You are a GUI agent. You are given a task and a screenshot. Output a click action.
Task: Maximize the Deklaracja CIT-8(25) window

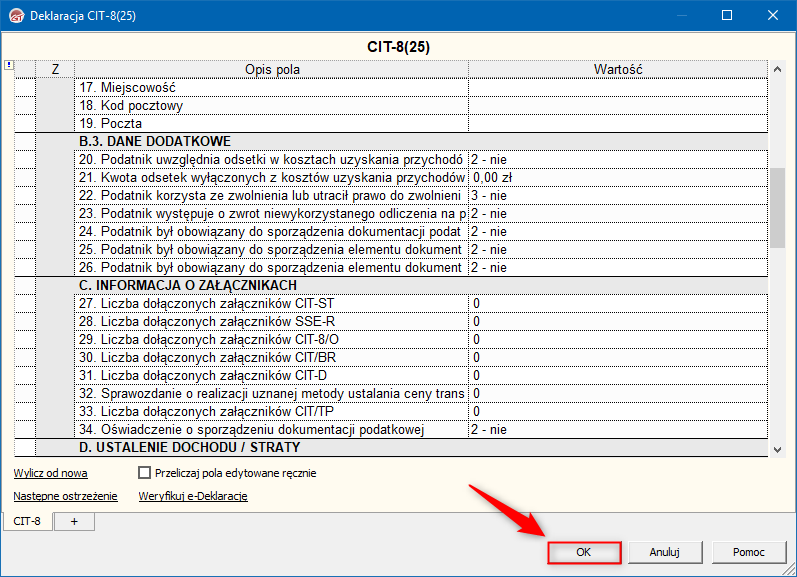tap(727, 15)
